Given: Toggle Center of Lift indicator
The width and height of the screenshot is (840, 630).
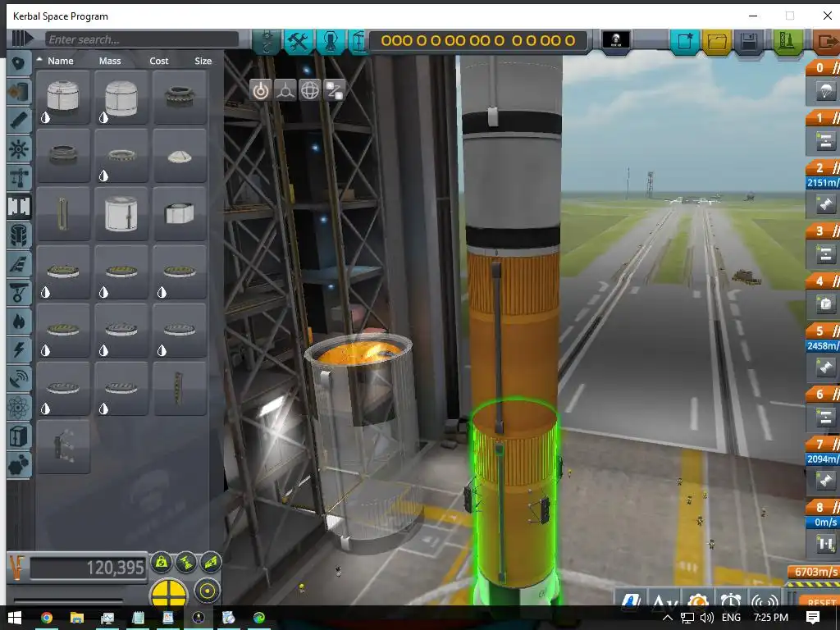Looking at the screenshot, I should tap(211, 563).
